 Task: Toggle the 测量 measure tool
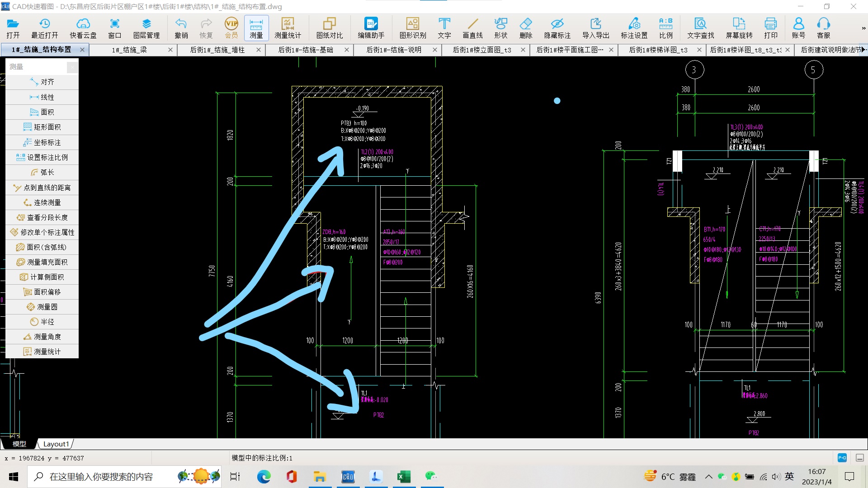coord(256,28)
